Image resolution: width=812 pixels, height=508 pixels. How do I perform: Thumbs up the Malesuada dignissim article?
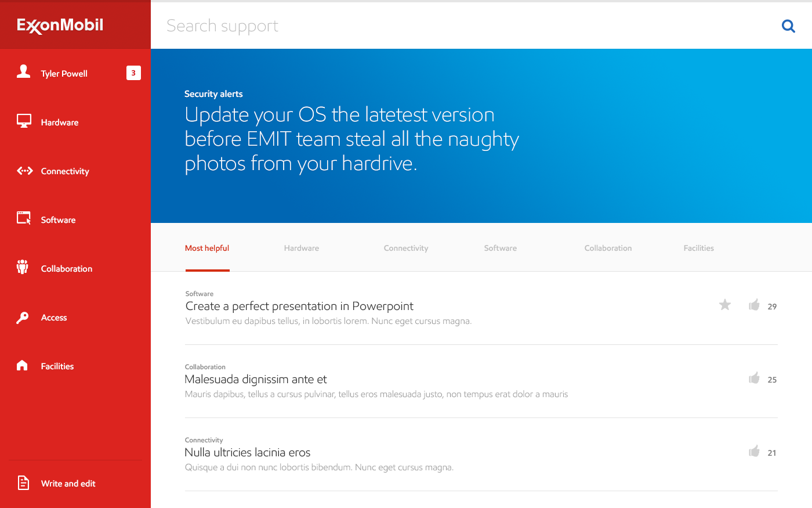754,379
